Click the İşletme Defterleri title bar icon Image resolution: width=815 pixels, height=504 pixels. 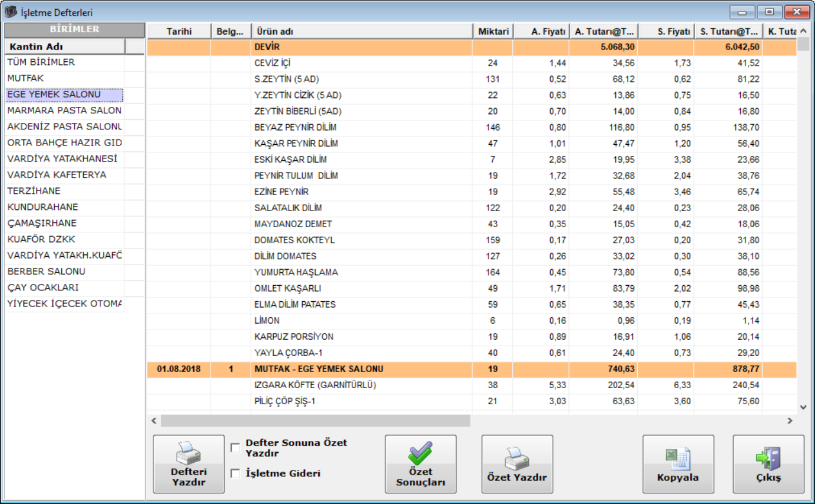click(x=11, y=11)
